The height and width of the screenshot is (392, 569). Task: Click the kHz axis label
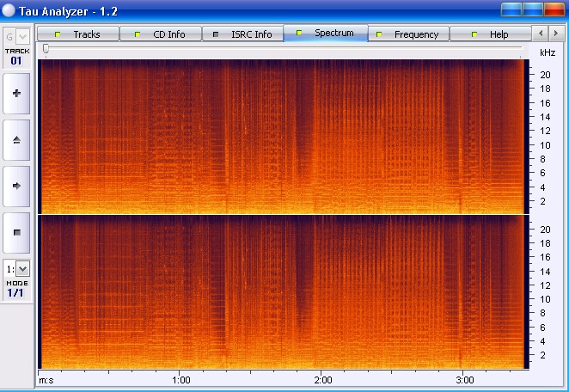pos(548,52)
